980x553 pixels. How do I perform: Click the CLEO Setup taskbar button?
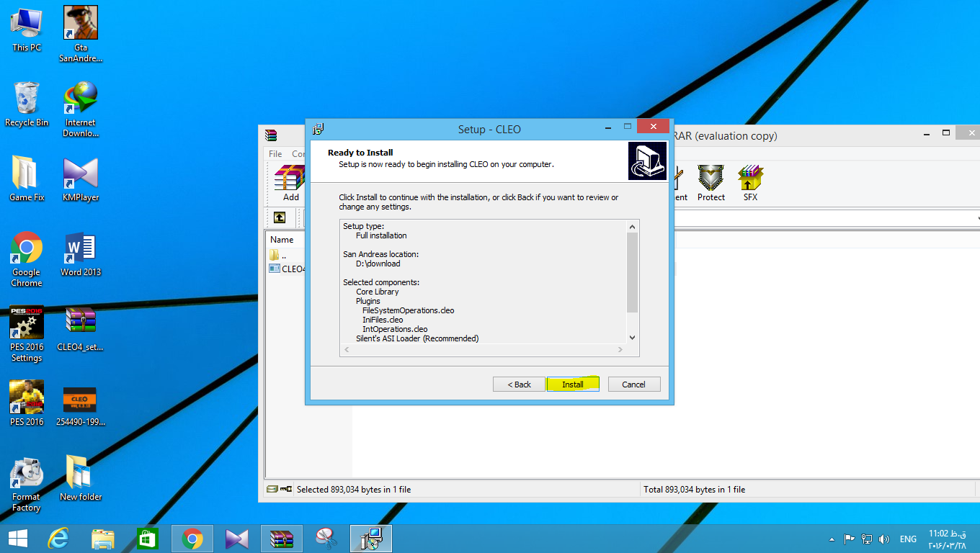click(x=371, y=539)
